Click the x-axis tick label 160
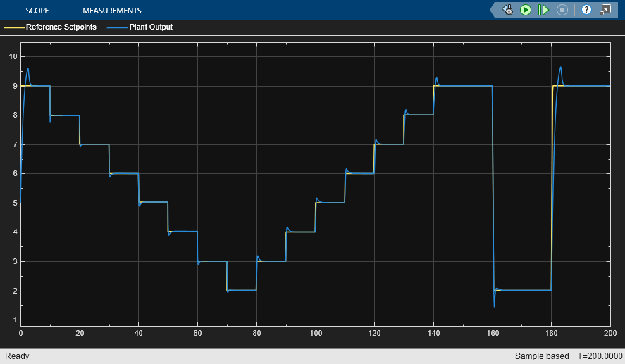The image size is (625, 364). (x=493, y=332)
